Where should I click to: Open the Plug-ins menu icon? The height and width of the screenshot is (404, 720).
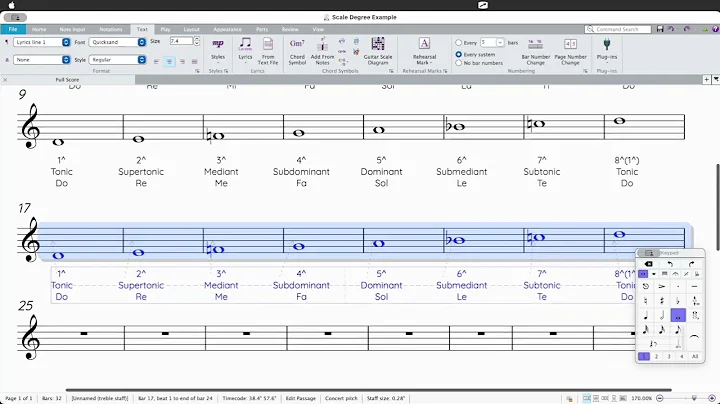pos(607,45)
